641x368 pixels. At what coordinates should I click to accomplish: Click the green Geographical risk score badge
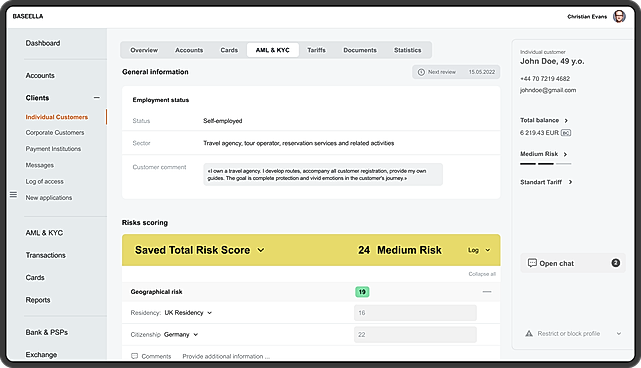coord(362,292)
